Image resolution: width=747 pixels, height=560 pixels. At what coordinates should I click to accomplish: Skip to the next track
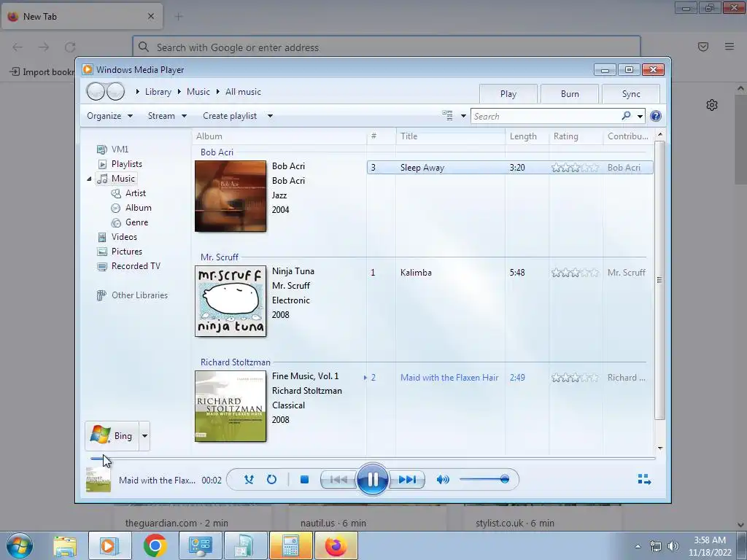(x=407, y=480)
